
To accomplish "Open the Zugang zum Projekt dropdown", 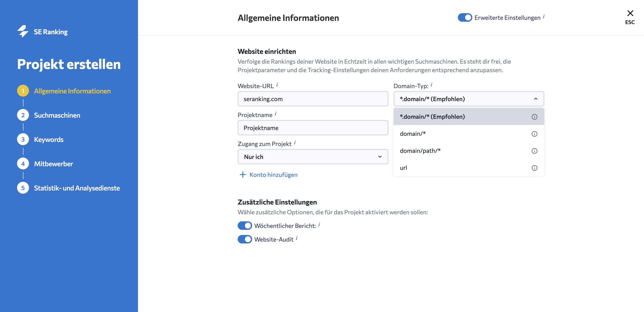I will [313, 157].
